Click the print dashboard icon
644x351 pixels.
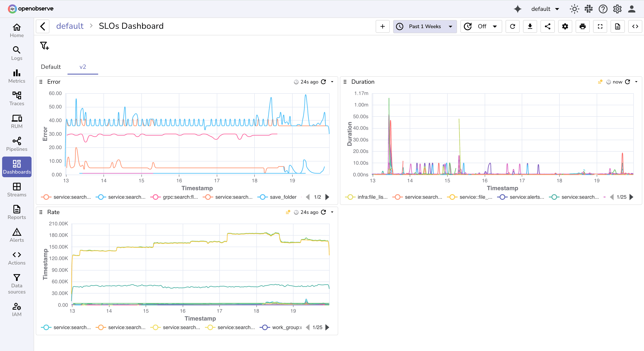(x=583, y=26)
